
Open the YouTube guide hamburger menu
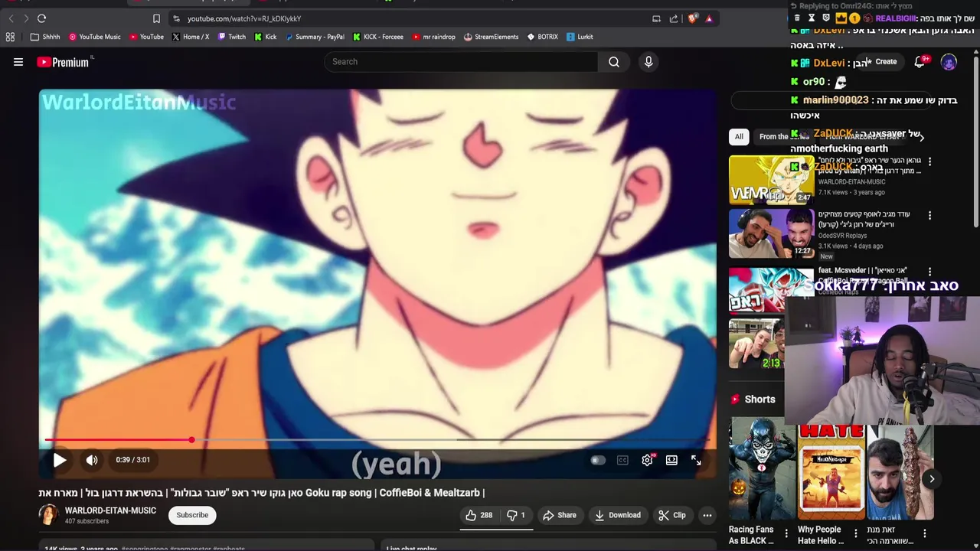point(18,62)
